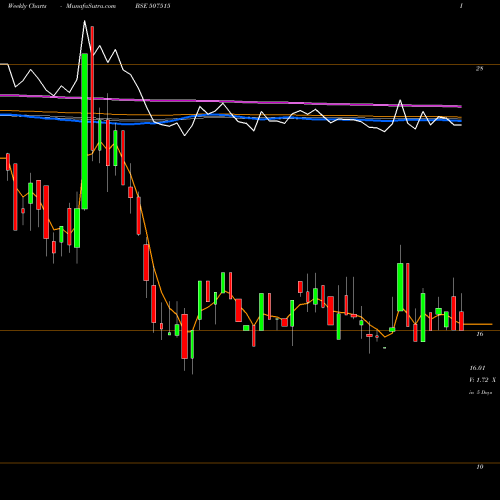Click the 'in 5 Days' text

(x=480, y=393)
